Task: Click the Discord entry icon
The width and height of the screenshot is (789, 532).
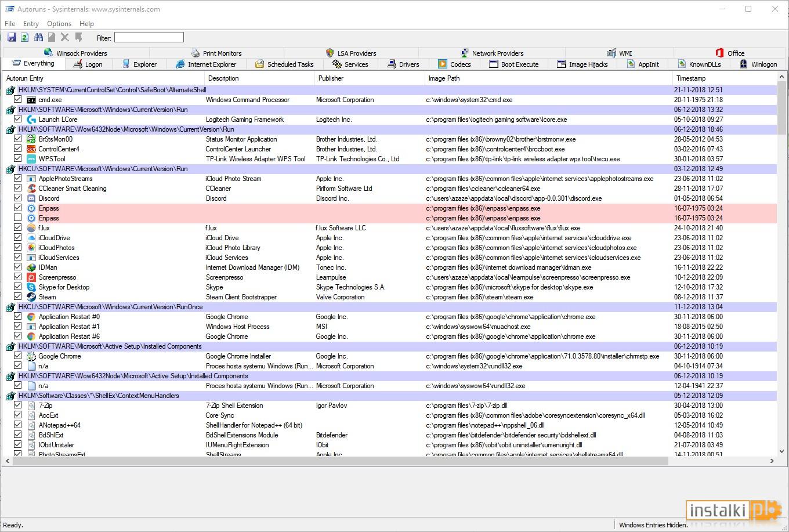Action: [x=31, y=198]
